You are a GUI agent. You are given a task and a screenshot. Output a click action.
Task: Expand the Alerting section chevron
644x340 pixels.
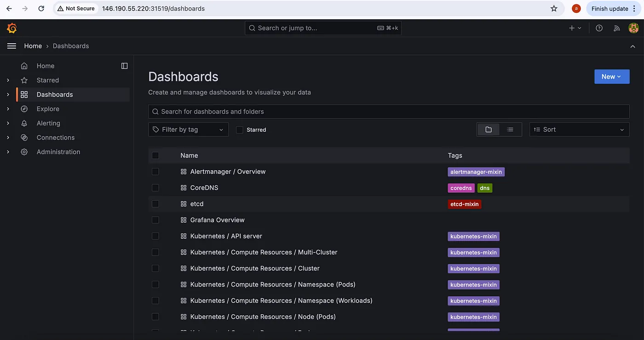[8, 123]
